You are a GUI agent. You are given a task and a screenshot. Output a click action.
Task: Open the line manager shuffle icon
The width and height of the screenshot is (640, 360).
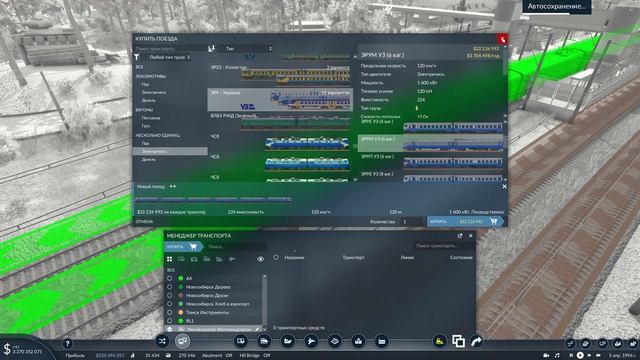(162, 341)
